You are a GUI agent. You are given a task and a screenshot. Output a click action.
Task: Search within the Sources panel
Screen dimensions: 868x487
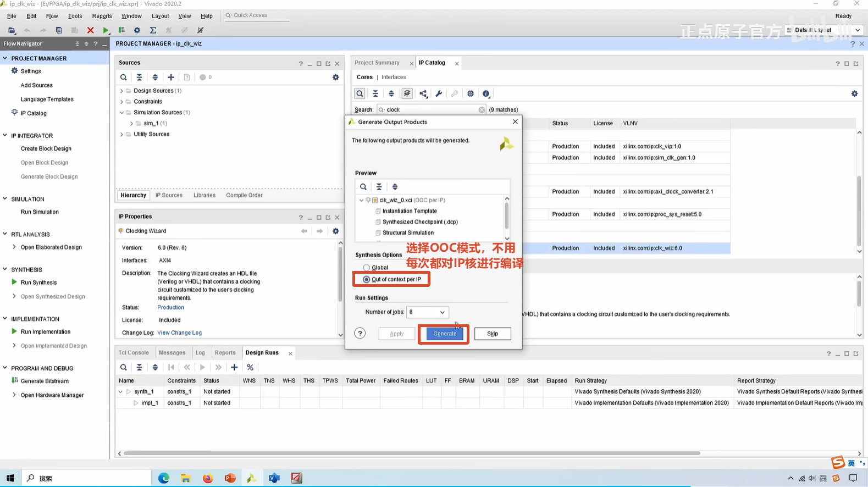(x=124, y=78)
